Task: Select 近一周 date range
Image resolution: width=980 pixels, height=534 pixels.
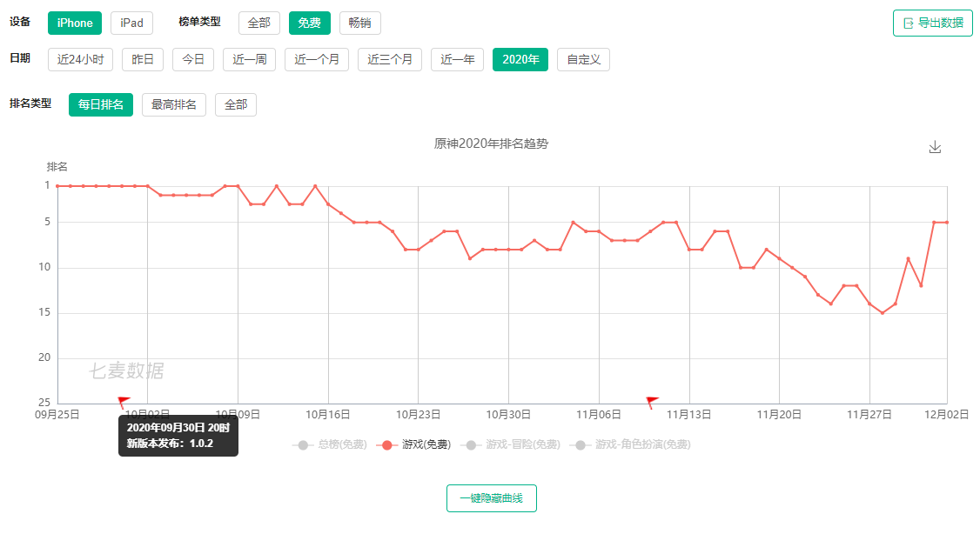Action: 250,59
